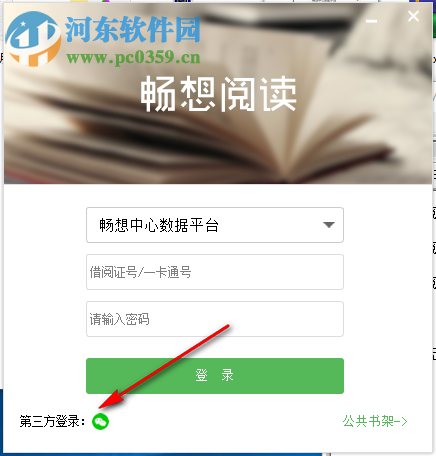
Task: Click the 第三方登录 label
Action: 52,421
